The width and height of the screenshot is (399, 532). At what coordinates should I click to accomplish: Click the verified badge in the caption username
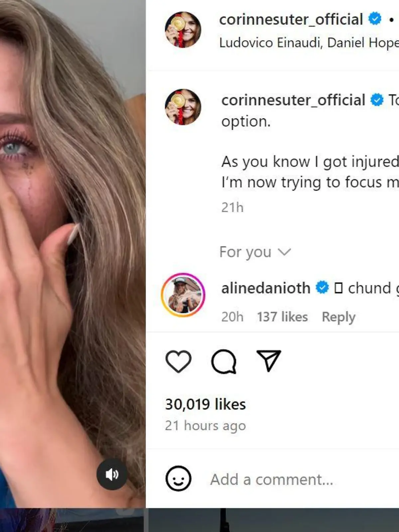click(377, 98)
